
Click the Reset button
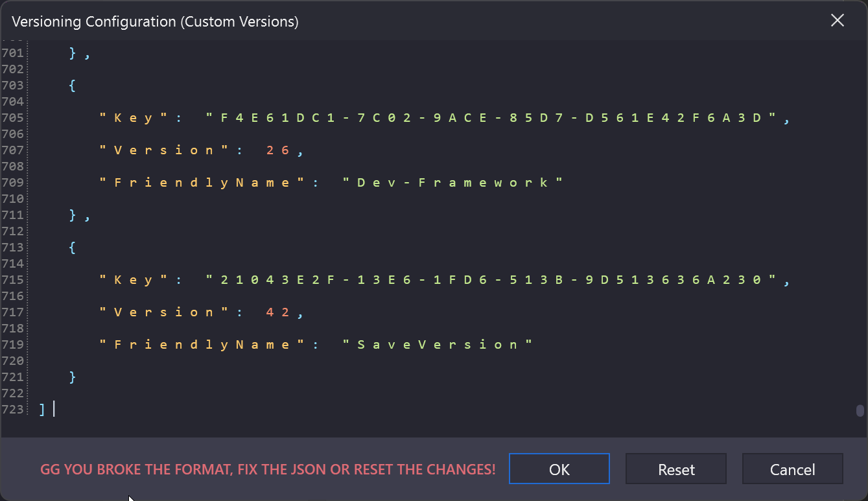point(676,469)
